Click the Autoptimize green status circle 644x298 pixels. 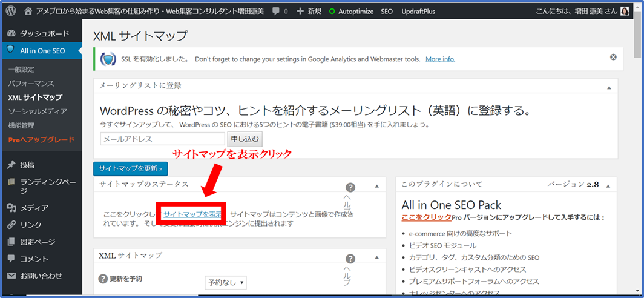[332, 12]
